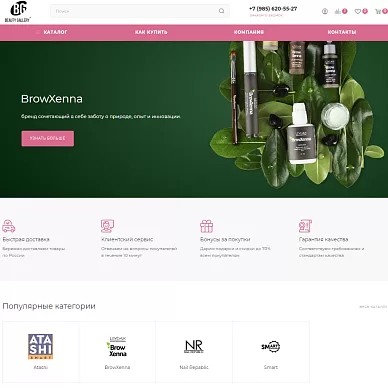Click the Клиентский сервис heading
388x388 pixels.
(127, 239)
